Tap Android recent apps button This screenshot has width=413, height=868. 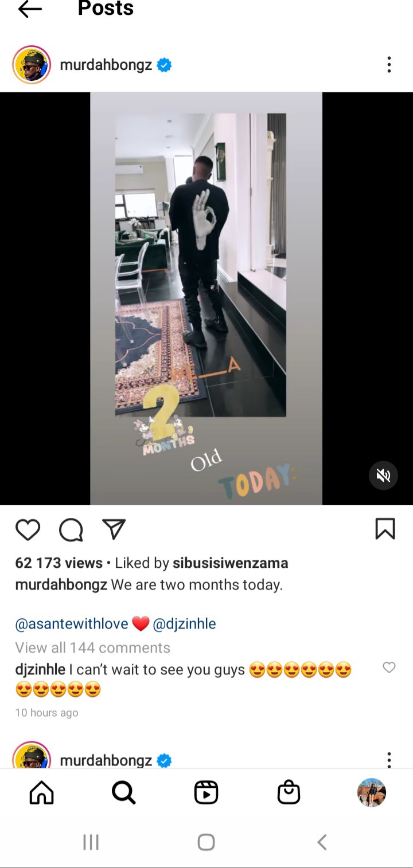[91, 842]
